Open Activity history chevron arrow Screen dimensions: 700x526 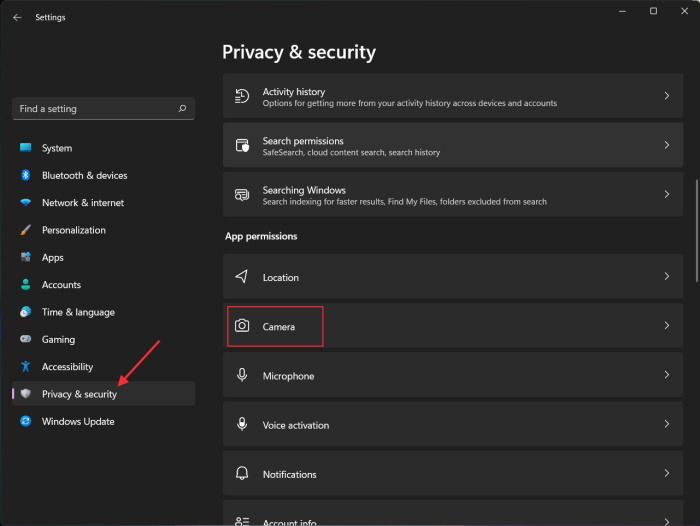(667, 96)
